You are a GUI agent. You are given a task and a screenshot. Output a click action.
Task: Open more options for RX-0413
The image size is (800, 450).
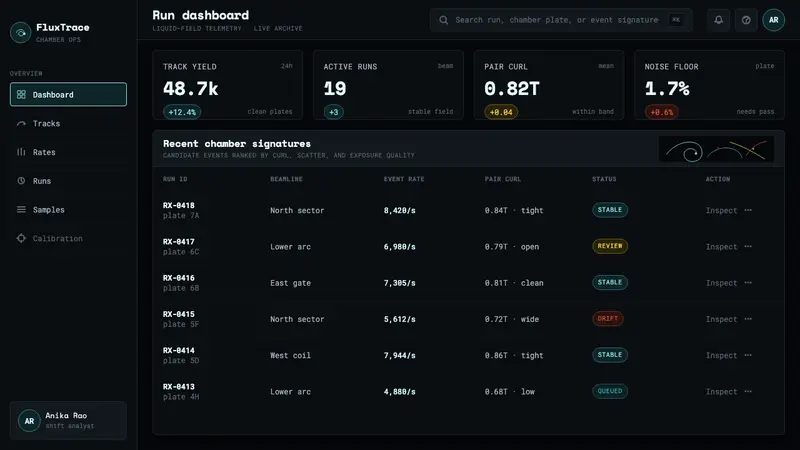point(748,391)
